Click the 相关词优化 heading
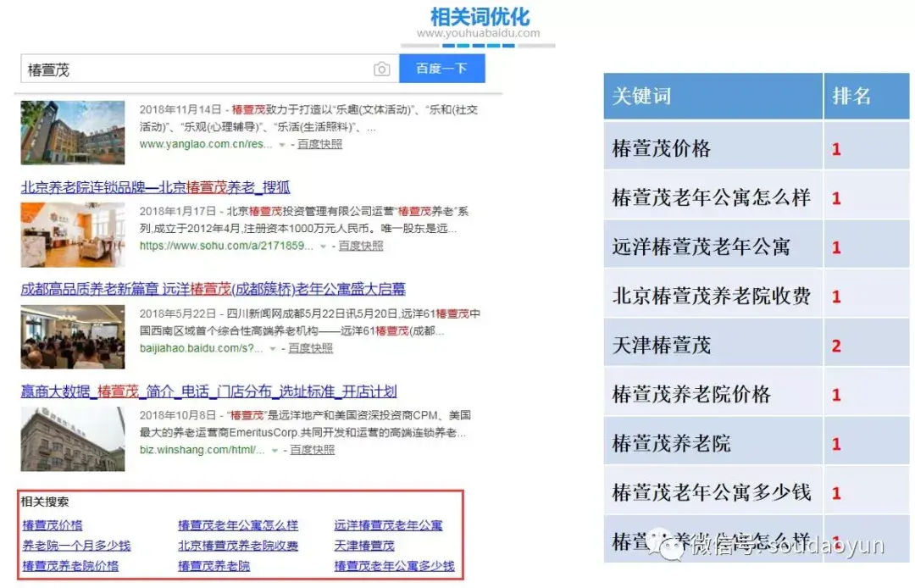Viewport: 915px width, 588px height. pyautogui.click(x=480, y=16)
